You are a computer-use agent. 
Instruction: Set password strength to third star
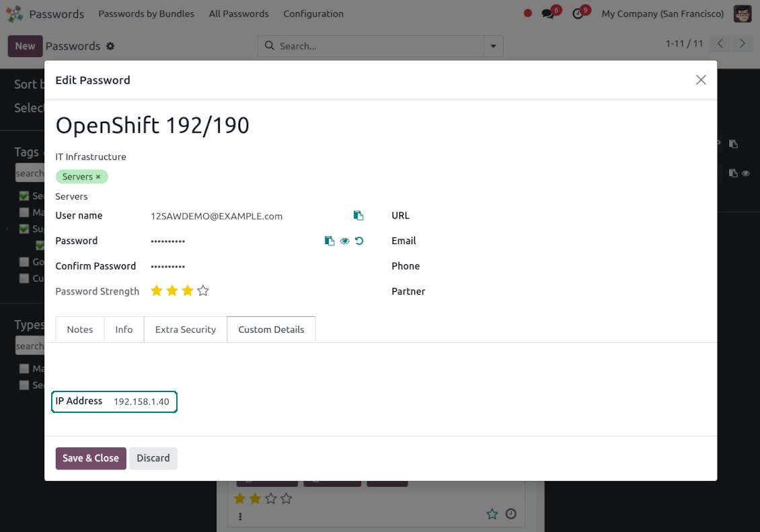pyautogui.click(x=188, y=291)
